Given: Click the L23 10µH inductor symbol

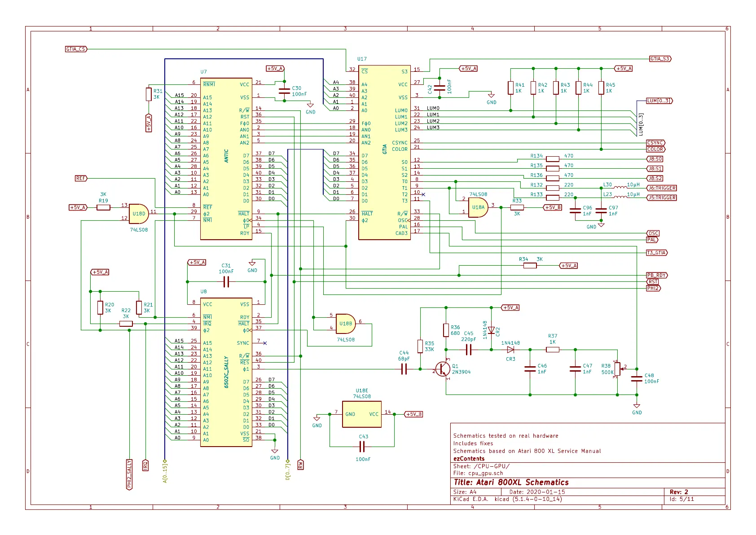Looking at the screenshot, I should point(620,197).
